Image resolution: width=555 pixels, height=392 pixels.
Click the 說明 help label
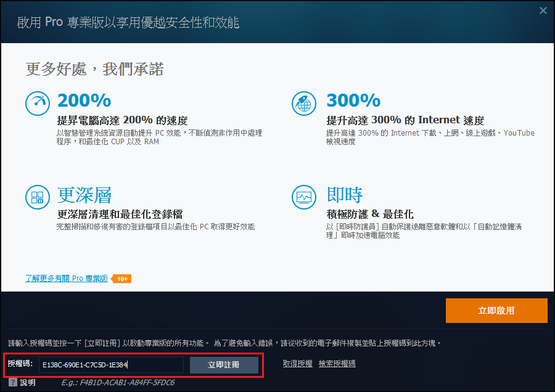pos(28,383)
